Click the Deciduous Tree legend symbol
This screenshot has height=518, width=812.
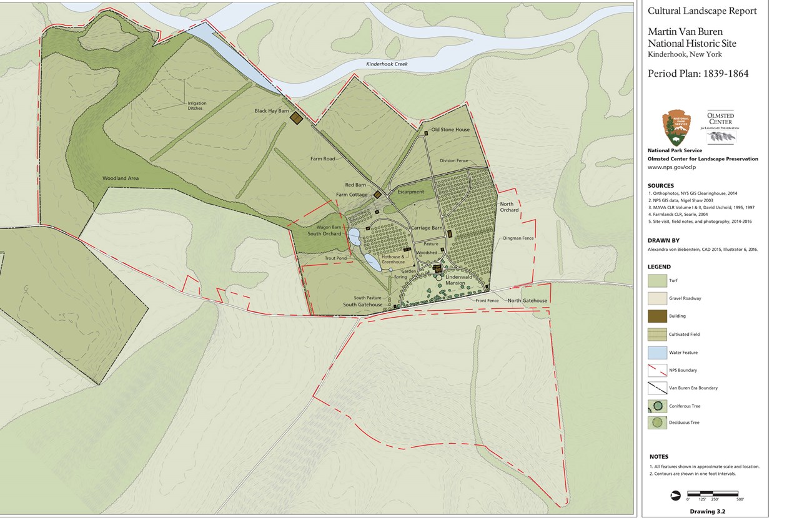coord(657,423)
